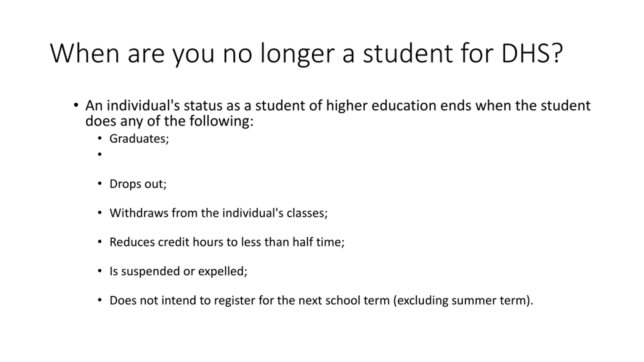Click the bullet marker beside 'Reduces credit hours'
Viewport: 644px width, 362px height.
(x=100, y=242)
